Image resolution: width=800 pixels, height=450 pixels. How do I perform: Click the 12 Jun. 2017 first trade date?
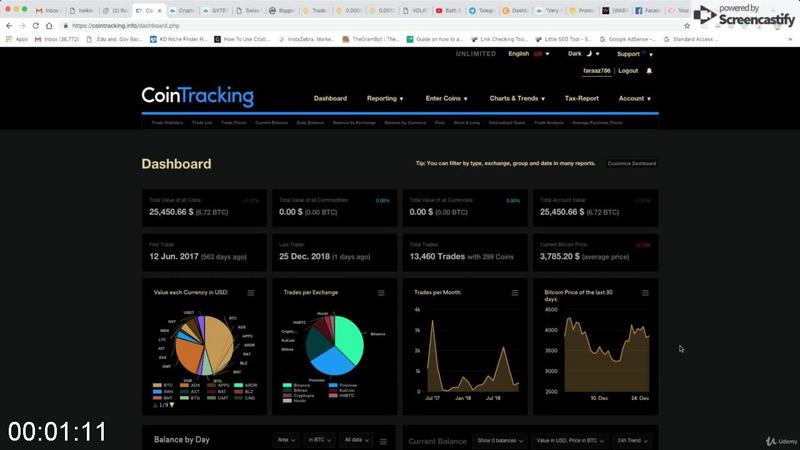[174, 257]
